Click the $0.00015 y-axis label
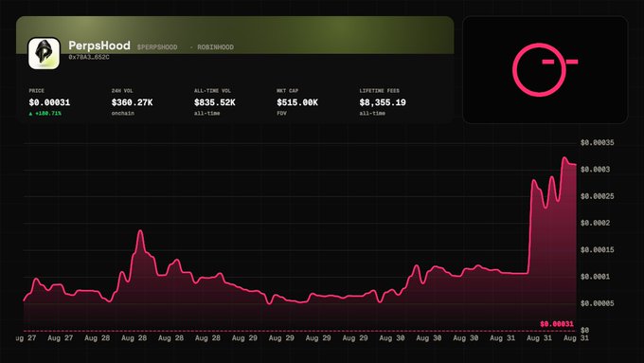The width and height of the screenshot is (644, 363). 598,250
